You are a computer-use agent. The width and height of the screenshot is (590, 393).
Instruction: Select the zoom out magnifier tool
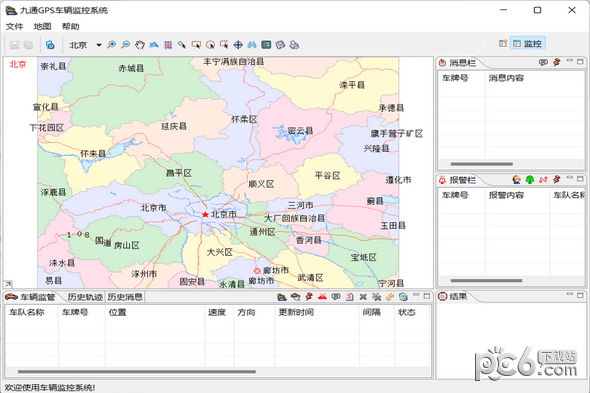pyautogui.click(x=125, y=45)
